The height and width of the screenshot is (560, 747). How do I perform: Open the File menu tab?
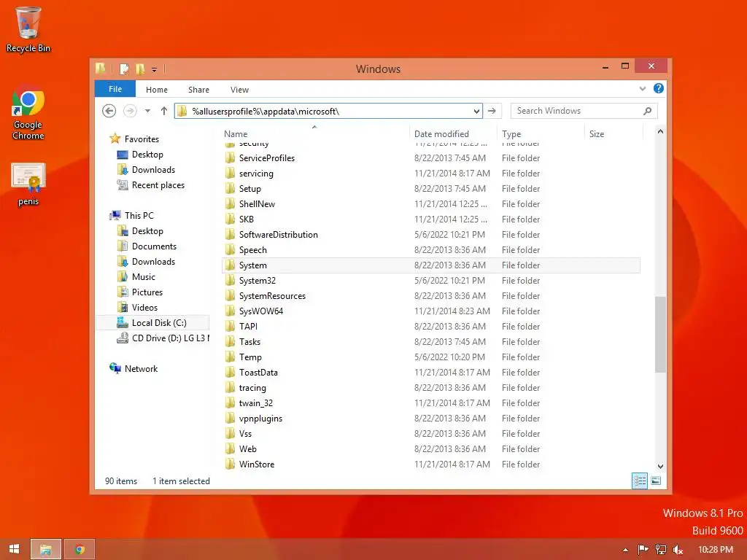(x=115, y=89)
